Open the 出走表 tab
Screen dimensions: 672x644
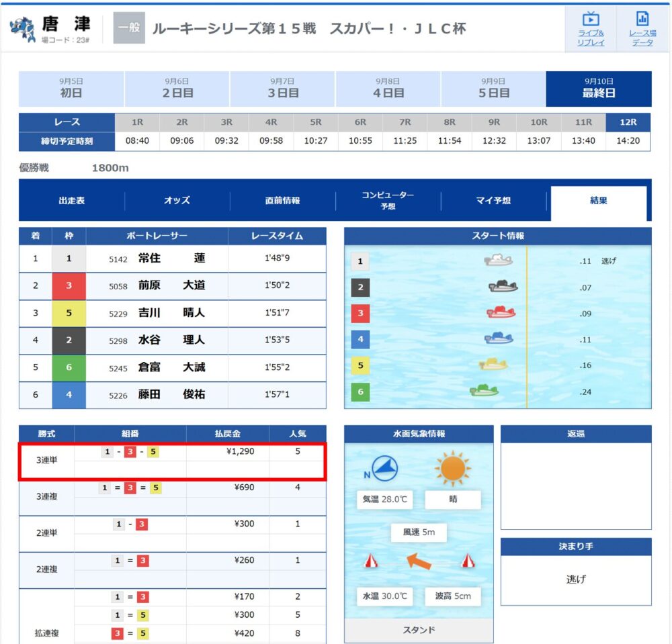(72, 200)
